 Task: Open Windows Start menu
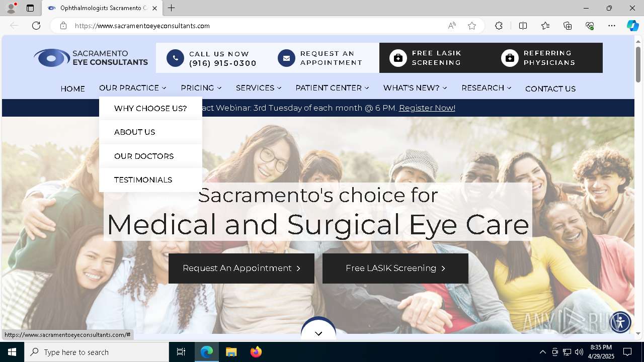(x=12, y=352)
